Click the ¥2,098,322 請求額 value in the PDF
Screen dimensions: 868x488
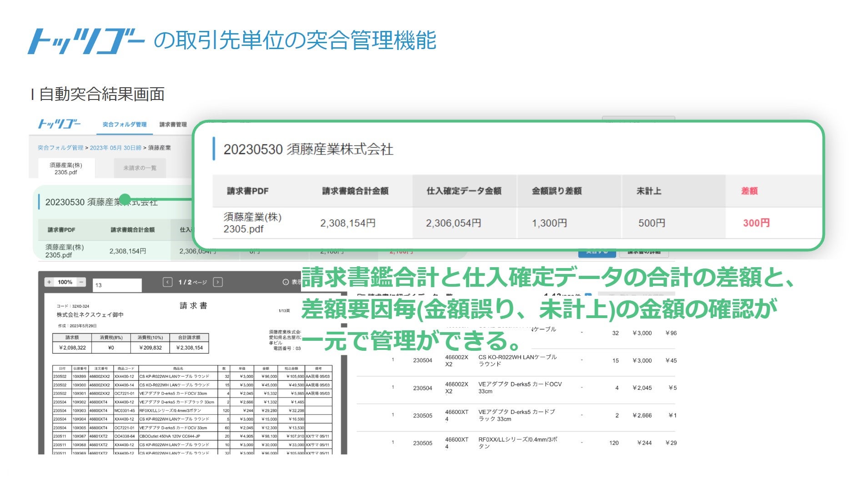click(72, 348)
